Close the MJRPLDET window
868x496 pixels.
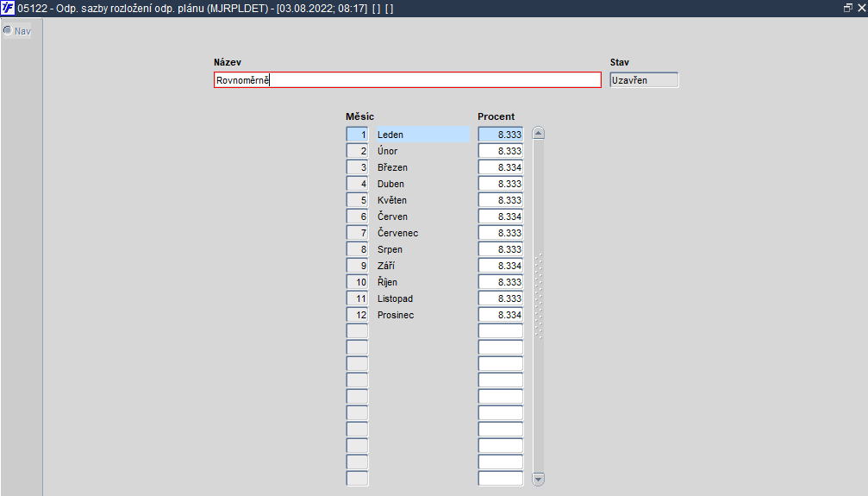point(861,8)
